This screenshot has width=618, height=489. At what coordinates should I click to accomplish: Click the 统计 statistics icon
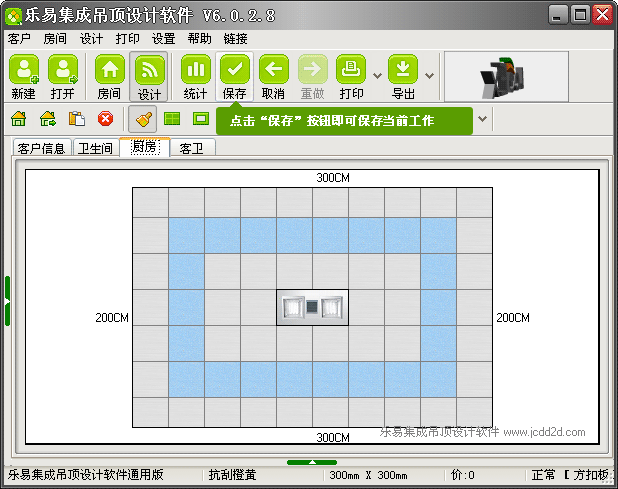click(x=195, y=76)
